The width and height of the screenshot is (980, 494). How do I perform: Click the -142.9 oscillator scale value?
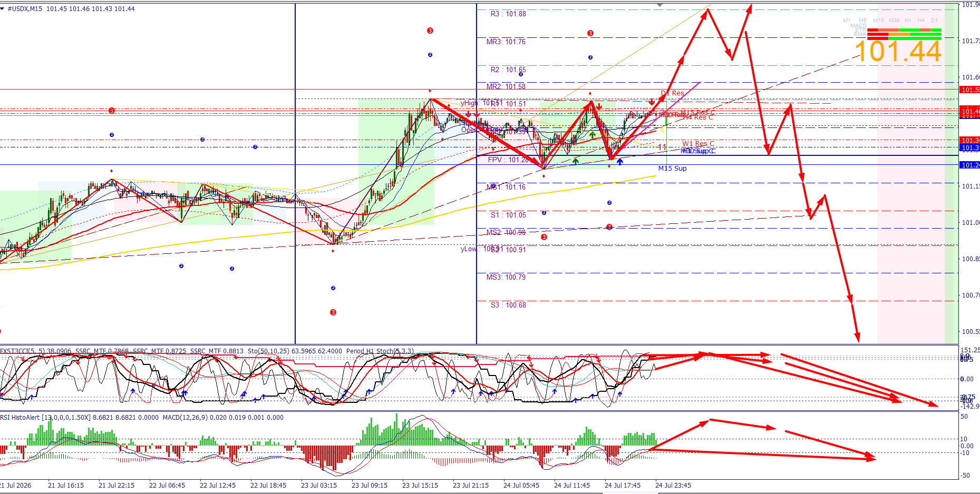[x=970, y=406]
